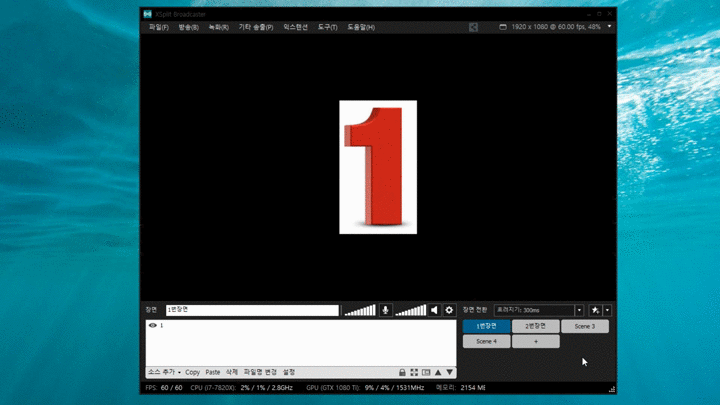The width and height of the screenshot is (720, 405).
Task: Lock the selected source with padlock icon
Action: pyautogui.click(x=402, y=372)
